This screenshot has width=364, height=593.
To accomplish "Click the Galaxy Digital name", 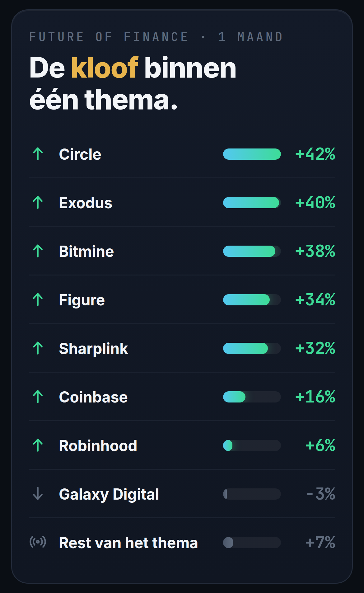I will point(109,494).
